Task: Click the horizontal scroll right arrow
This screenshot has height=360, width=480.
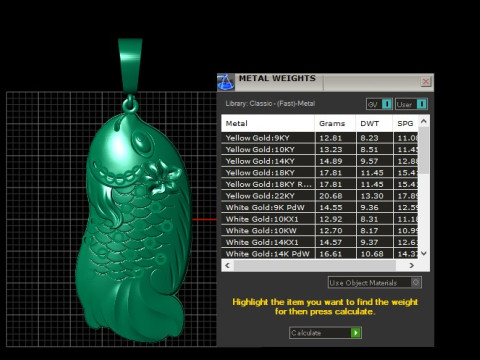Action: (x=412, y=265)
